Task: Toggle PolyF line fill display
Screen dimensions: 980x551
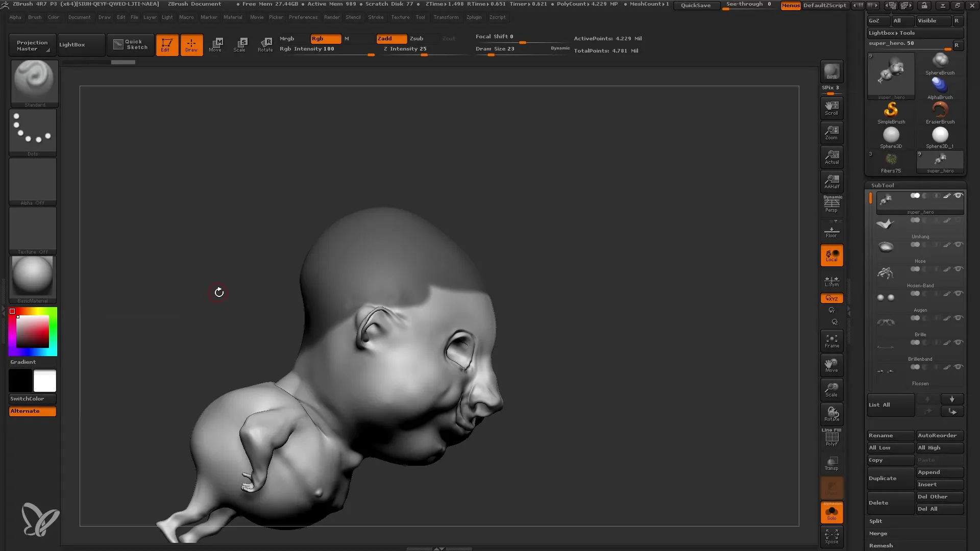Action: pyautogui.click(x=831, y=438)
